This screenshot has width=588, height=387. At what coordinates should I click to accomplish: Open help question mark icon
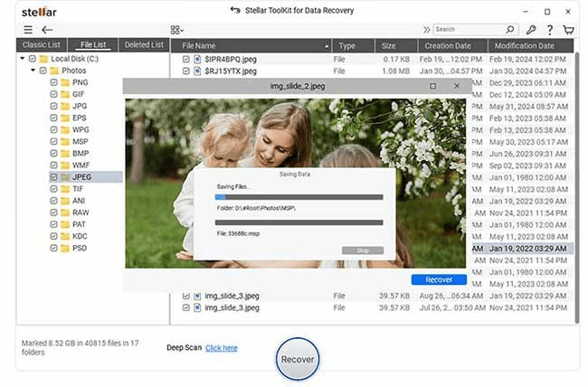(x=549, y=30)
